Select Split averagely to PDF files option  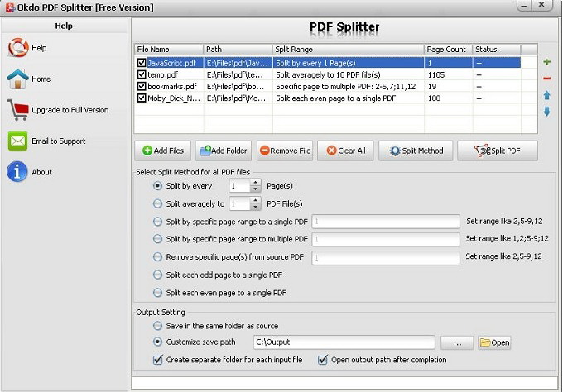pyautogui.click(x=157, y=203)
